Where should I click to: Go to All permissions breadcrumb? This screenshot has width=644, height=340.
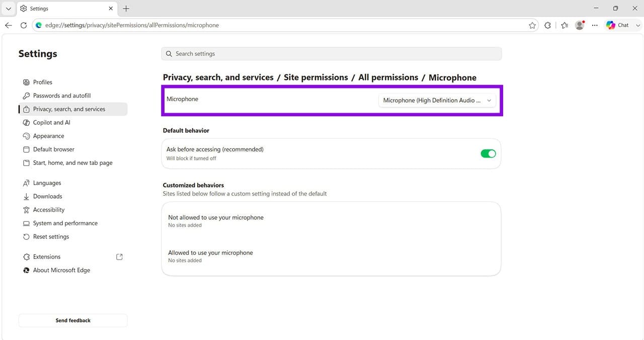[x=388, y=77]
